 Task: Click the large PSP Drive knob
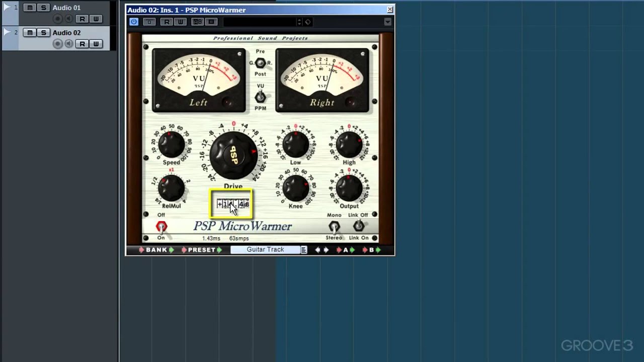point(233,155)
